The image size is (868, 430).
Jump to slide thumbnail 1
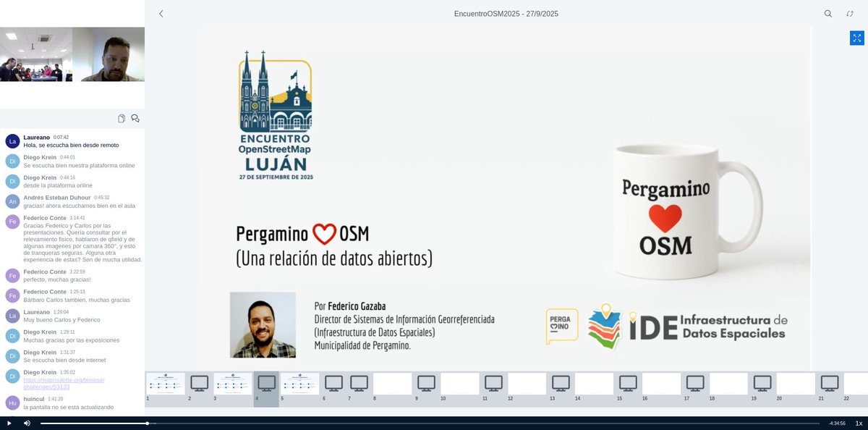point(166,384)
